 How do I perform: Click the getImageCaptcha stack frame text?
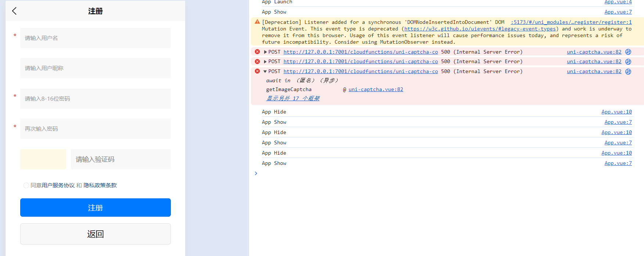click(289, 89)
